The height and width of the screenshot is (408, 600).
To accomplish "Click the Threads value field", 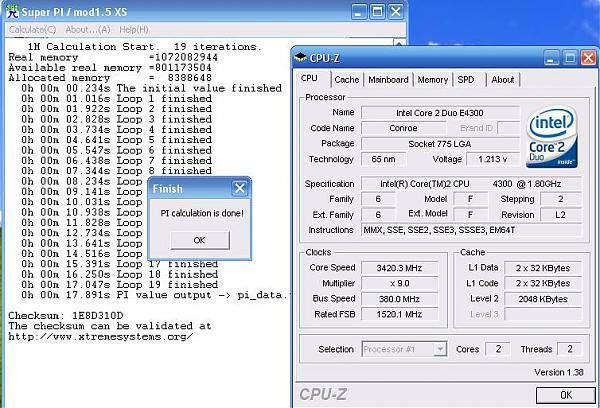I will point(569,349).
